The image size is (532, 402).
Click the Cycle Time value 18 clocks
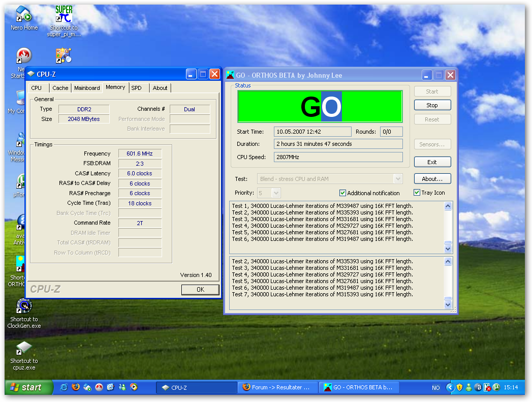point(140,203)
